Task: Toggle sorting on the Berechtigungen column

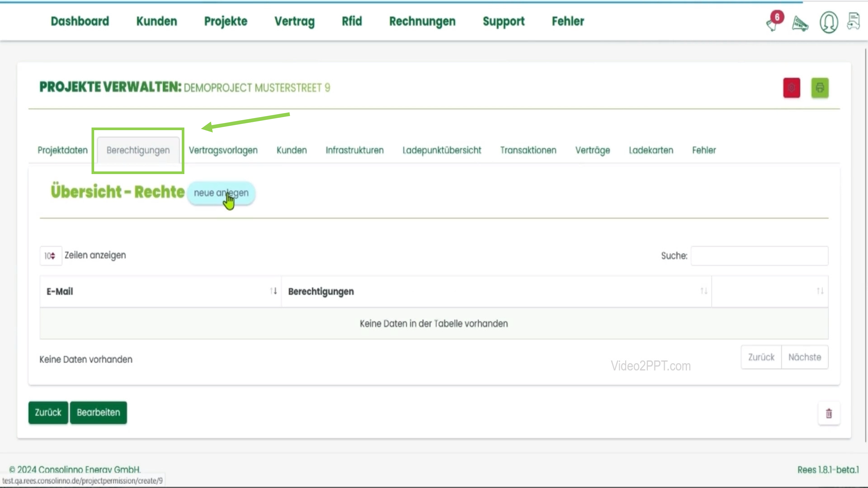Action: 704,291
